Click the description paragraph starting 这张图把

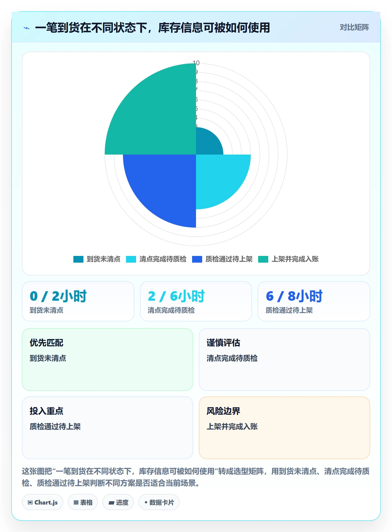click(x=196, y=477)
